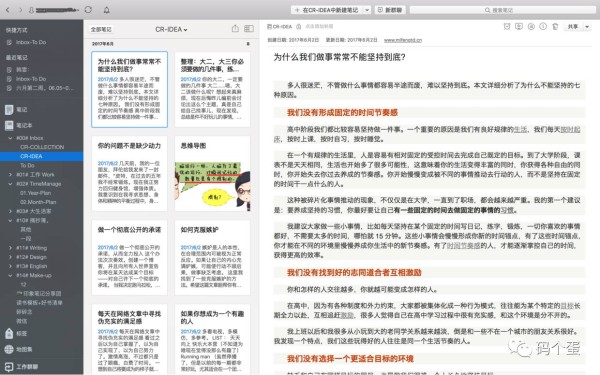
Task: Click the reminder alarm icon on note
Action: pyautogui.click(x=507, y=26)
